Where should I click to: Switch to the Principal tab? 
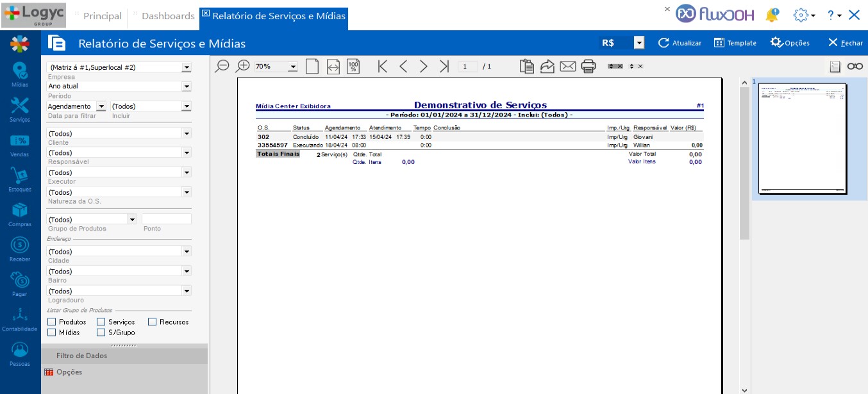coord(102,16)
